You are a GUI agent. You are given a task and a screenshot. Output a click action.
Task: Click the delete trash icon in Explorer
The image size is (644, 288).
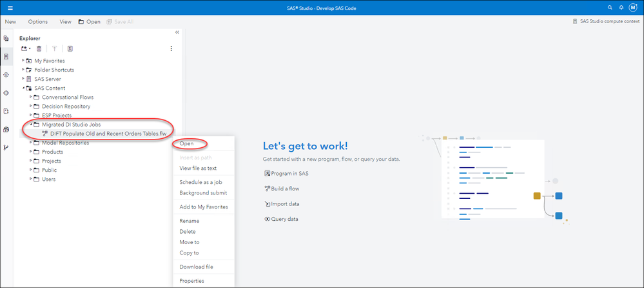pyautogui.click(x=39, y=48)
